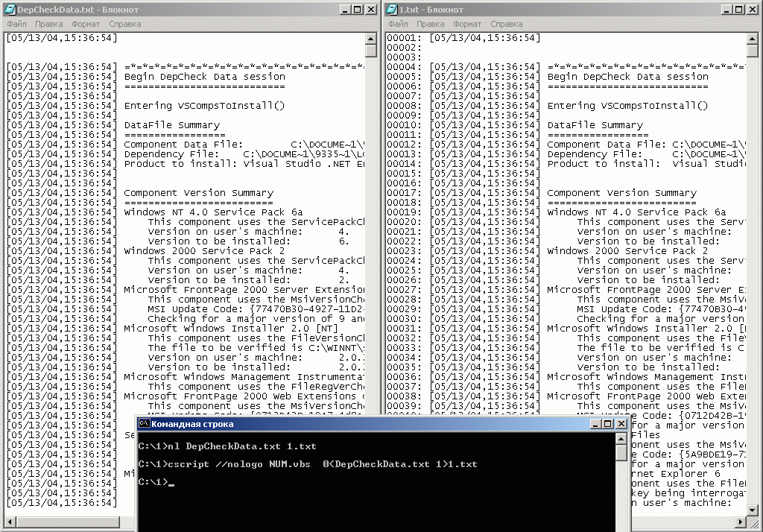Click vertical scrollbar thumb in DepCheckData.txt window
The image size is (763, 532).
pos(371,51)
